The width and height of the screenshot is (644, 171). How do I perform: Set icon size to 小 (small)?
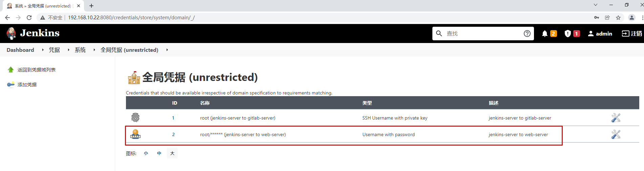click(x=146, y=153)
